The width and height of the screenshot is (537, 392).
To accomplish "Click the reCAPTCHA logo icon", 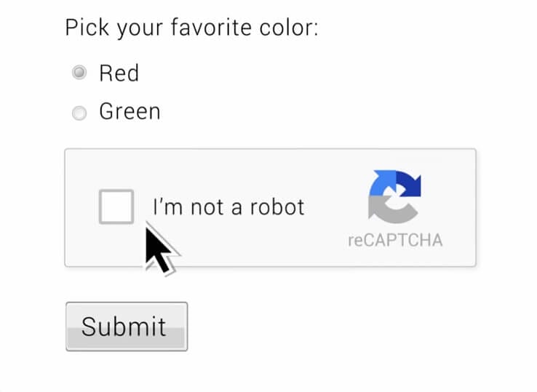I will pos(394,196).
